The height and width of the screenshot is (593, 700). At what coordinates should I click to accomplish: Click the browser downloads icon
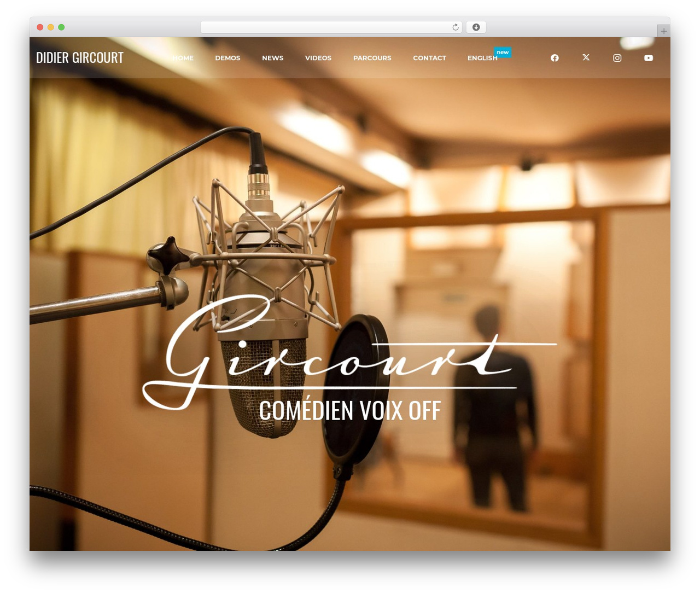point(476,27)
